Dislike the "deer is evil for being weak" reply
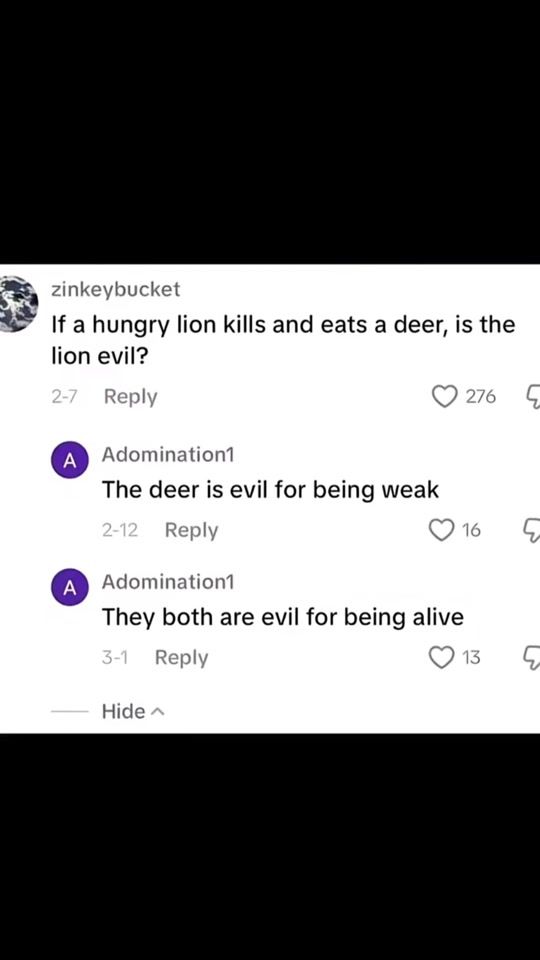 532,531
